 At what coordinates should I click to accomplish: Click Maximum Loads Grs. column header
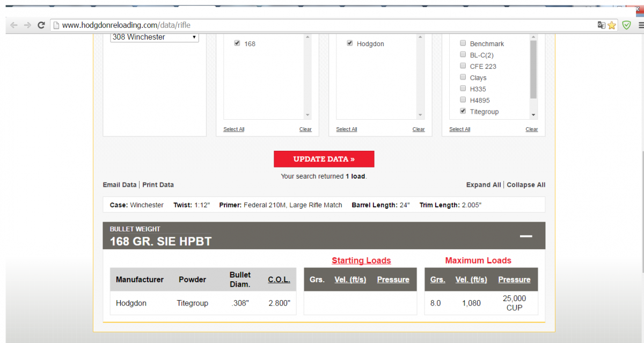point(438,280)
